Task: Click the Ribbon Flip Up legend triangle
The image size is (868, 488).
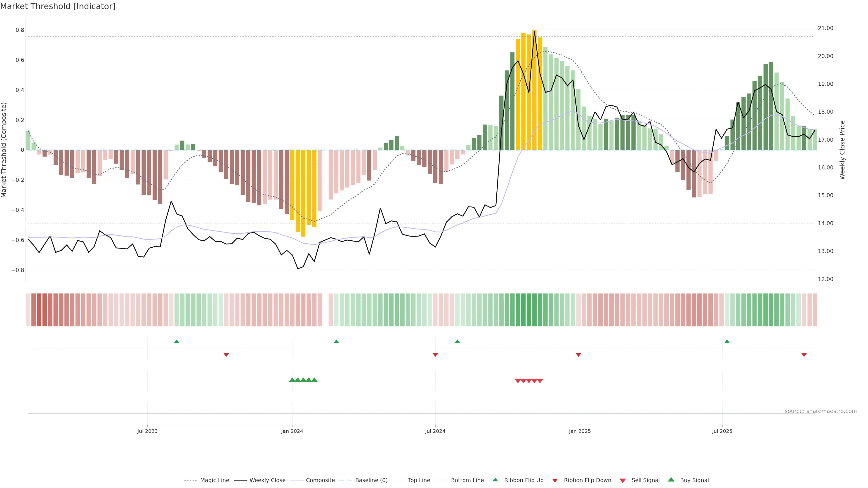Action: pyautogui.click(x=495, y=480)
